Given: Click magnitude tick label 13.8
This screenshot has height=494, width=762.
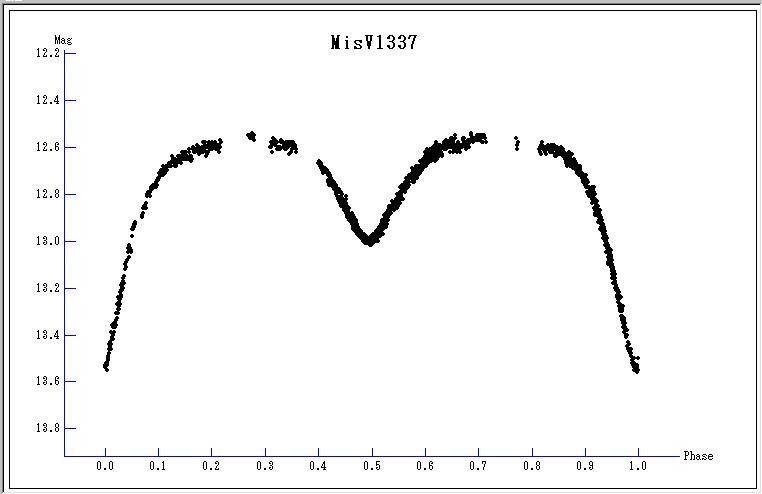Looking at the screenshot, I should coord(48,428).
